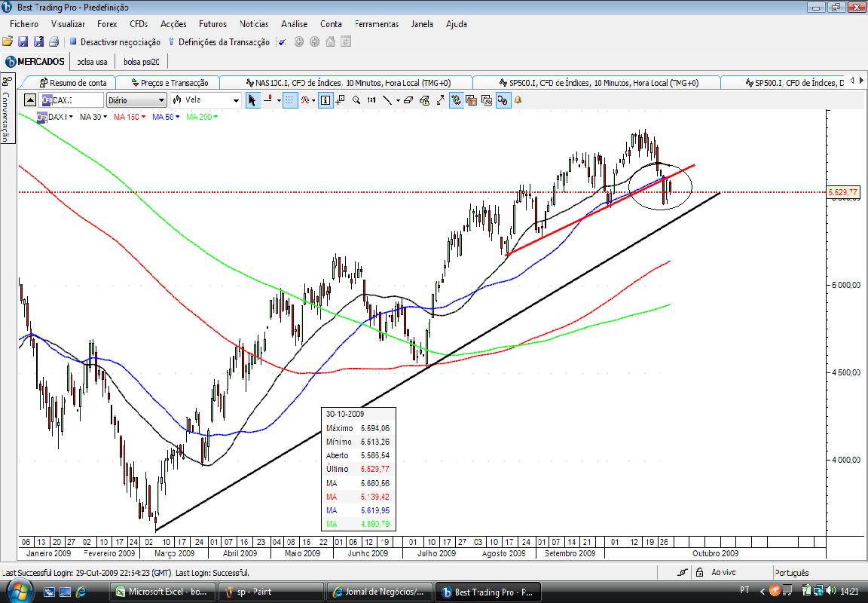Click the refresh icon in toolbar

click(346, 41)
